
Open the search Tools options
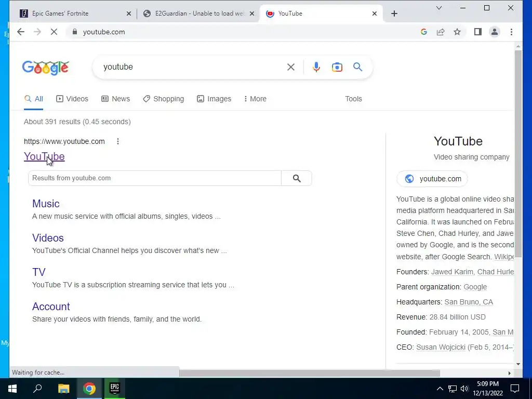353,99
